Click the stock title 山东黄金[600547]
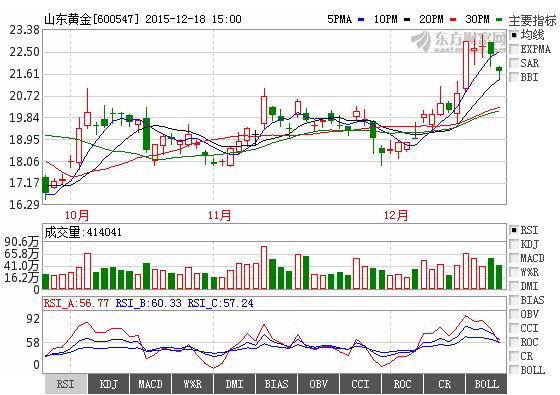 pyautogui.click(x=91, y=19)
